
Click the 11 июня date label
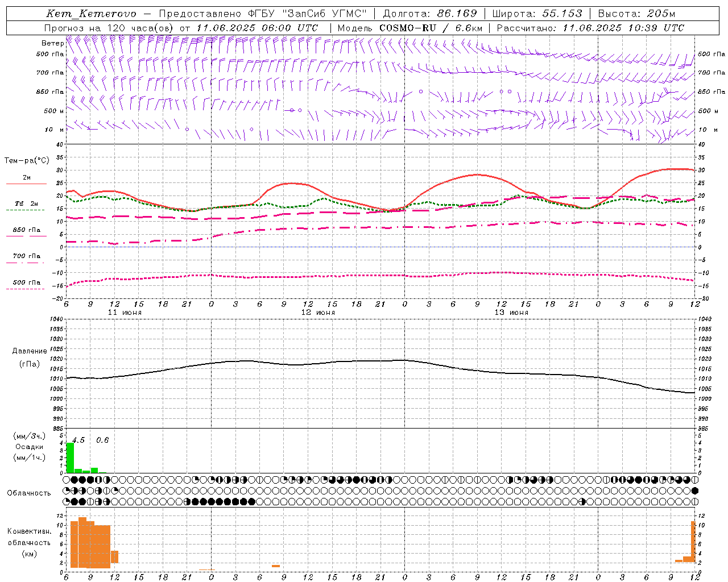tap(125, 313)
